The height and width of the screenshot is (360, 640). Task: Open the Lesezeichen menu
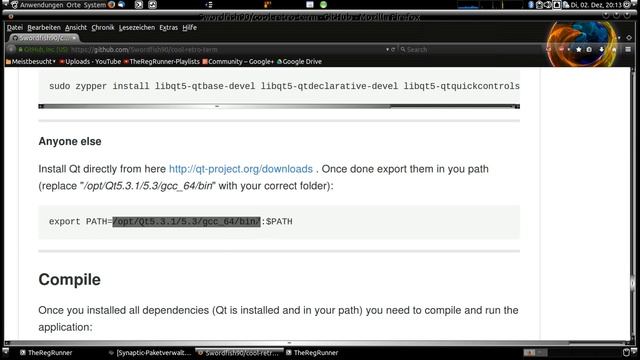pyautogui.click(x=137, y=27)
